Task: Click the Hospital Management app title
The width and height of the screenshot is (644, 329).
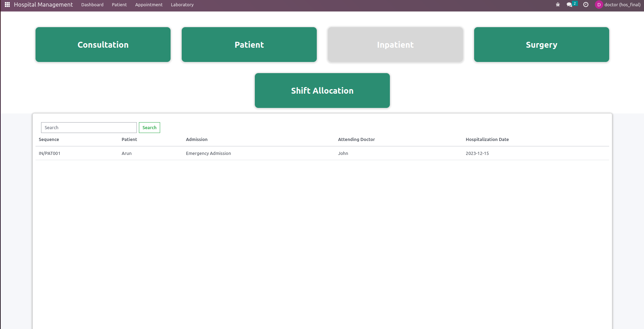Action: tap(43, 5)
